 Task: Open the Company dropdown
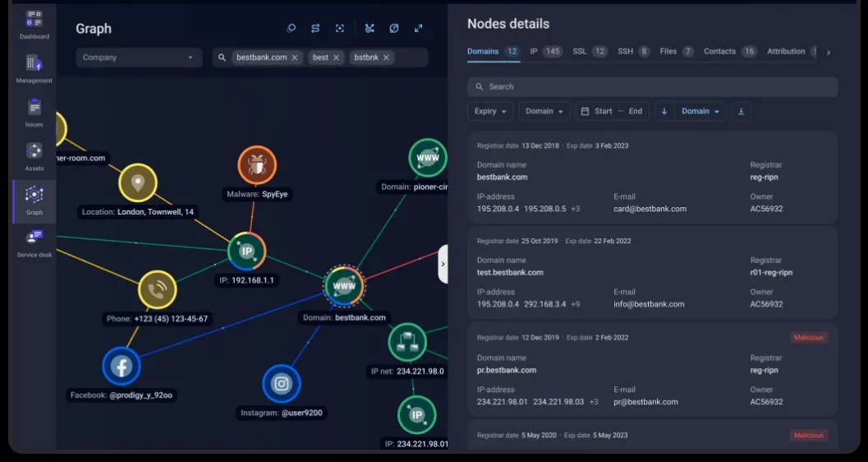click(139, 58)
